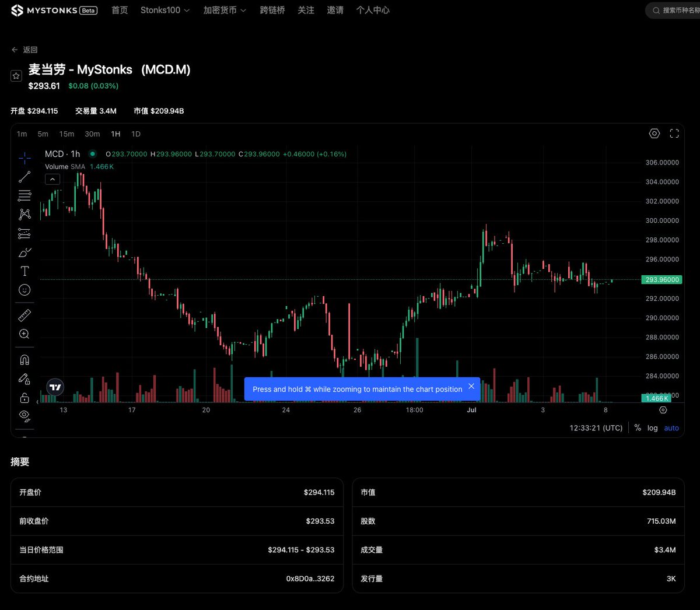Lock all drawing tools
Image resolution: width=700 pixels, height=610 pixels.
(24, 398)
